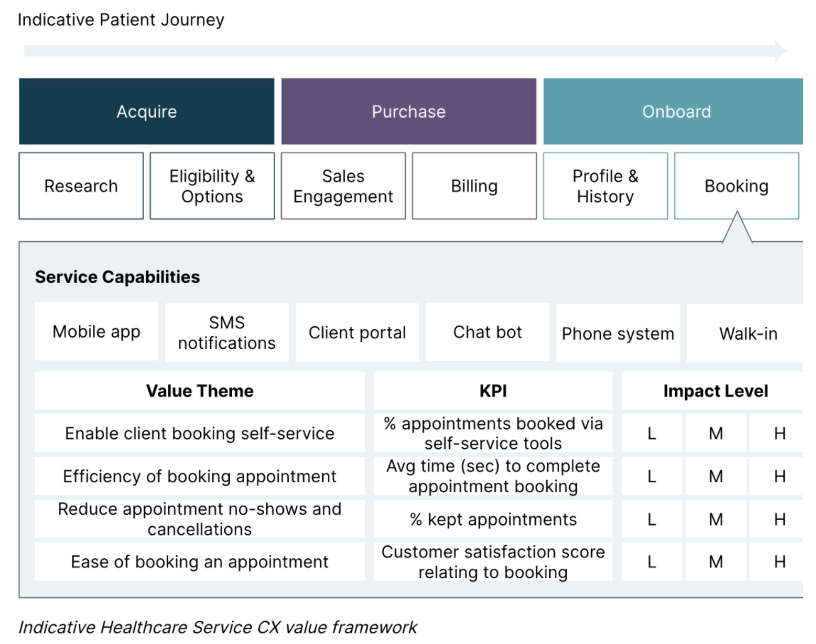Select the Sales Engagement step

coord(343,186)
